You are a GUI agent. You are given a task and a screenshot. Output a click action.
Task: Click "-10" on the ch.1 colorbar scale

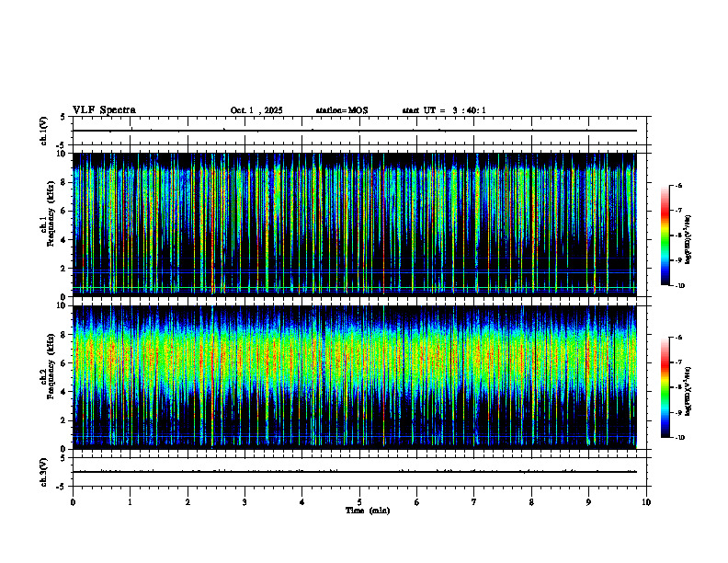click(x=679, y=286)
